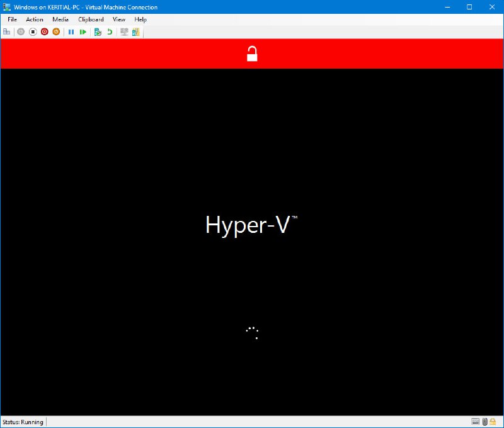Viewport: 504px width, 428px height.
Task: Open the File menu
Action: [12, 20]
